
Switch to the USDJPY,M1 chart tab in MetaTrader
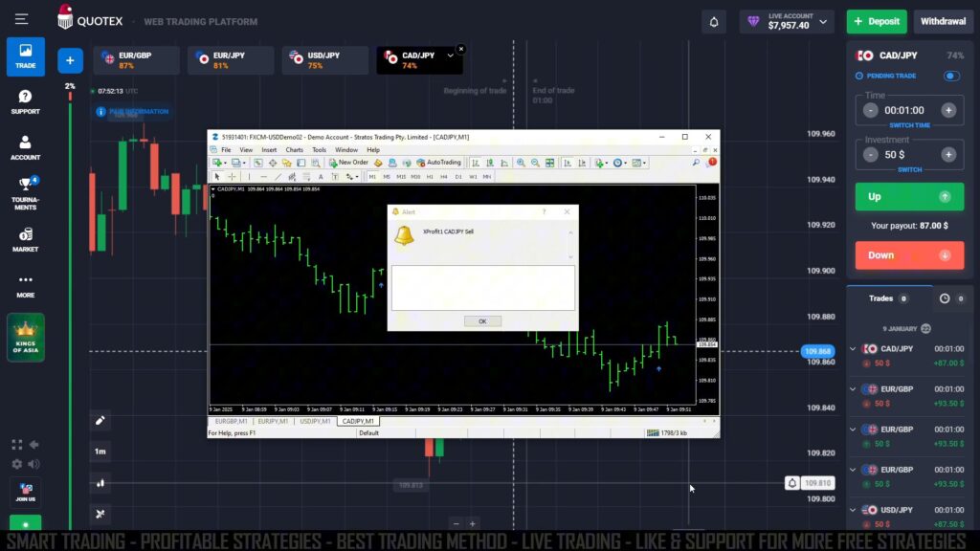pos(315,422)
